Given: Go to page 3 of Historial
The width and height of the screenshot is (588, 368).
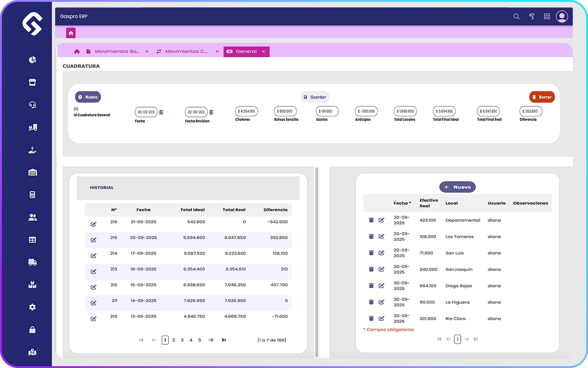Looking at the screenshot, I should point(182,340).
